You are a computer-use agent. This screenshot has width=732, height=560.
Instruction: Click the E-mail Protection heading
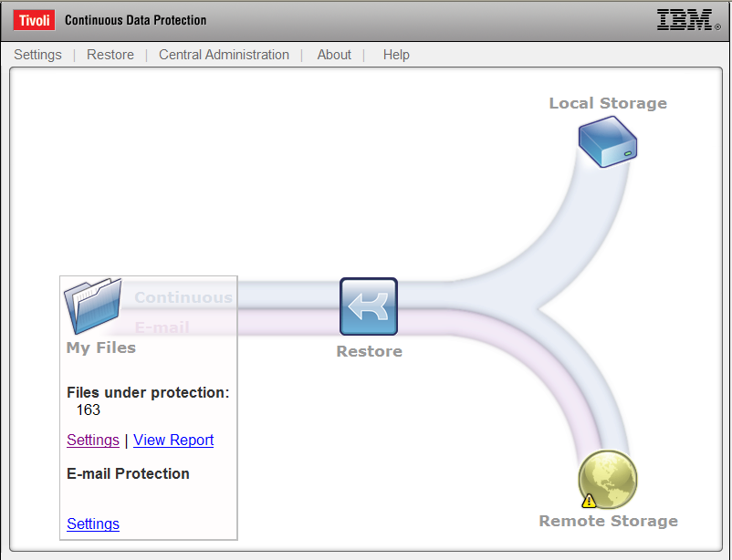[x=129, y=473]
